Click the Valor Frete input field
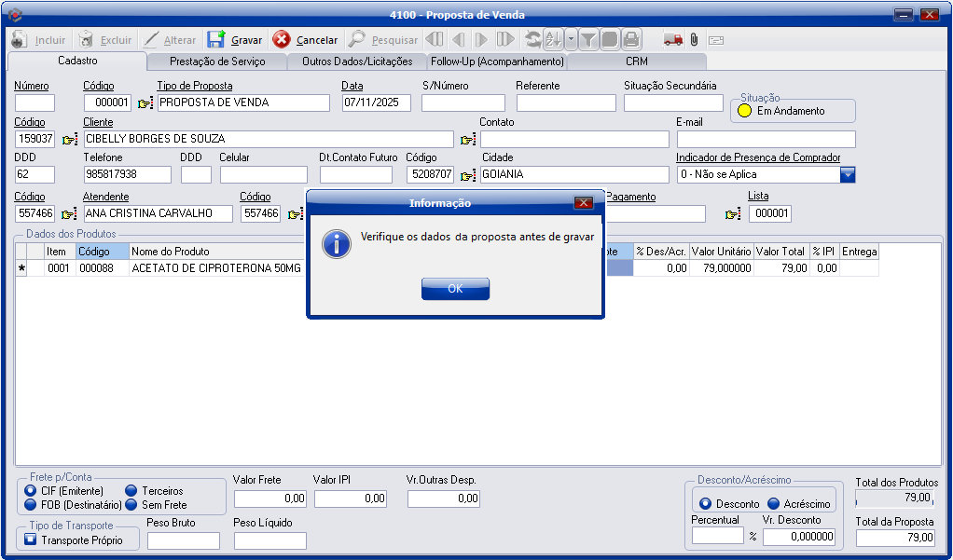Screen dimensions: 953x560 (x=269, y=499)
